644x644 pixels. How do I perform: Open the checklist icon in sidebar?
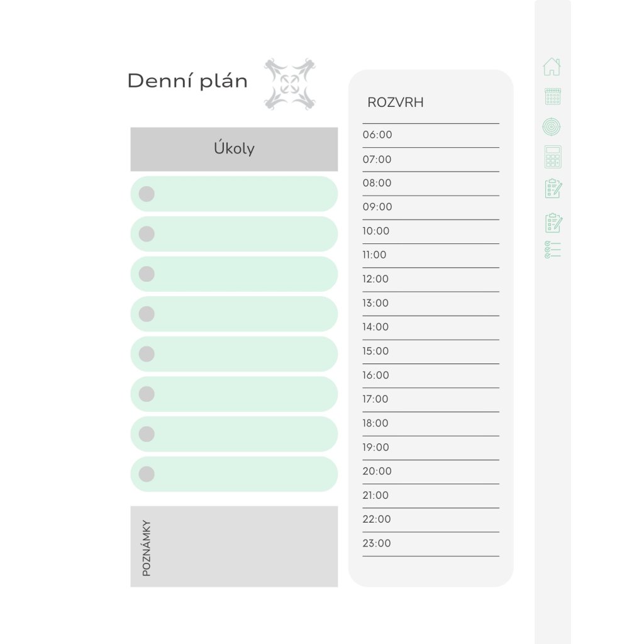[552, 250]
